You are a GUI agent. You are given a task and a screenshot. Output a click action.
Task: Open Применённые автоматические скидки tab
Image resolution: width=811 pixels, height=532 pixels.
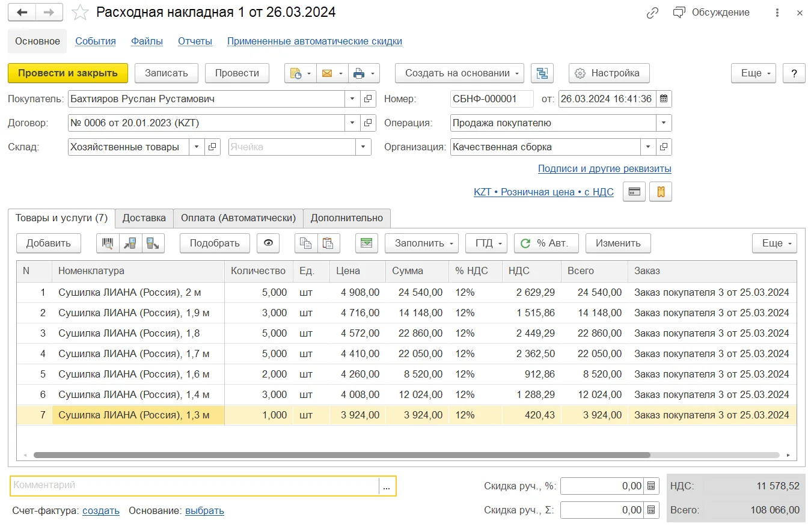[x=314, y=41]
